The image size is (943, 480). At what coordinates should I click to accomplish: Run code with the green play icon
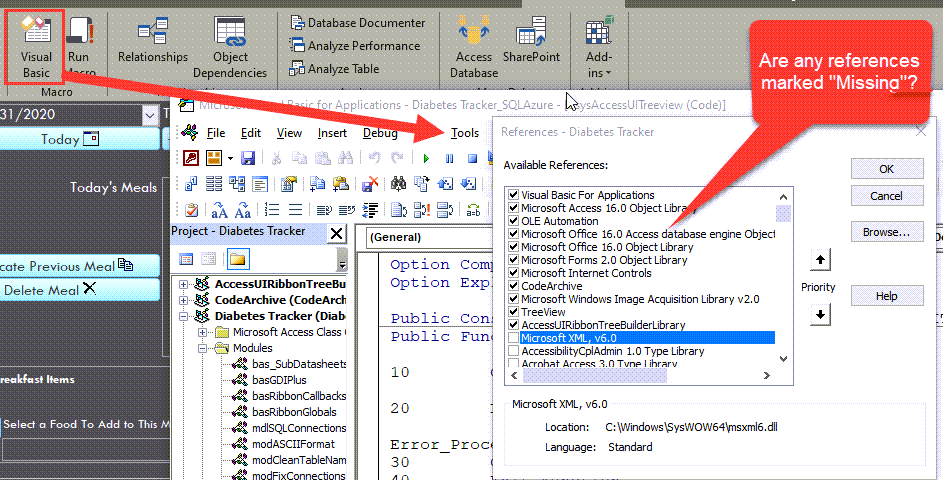426,159
